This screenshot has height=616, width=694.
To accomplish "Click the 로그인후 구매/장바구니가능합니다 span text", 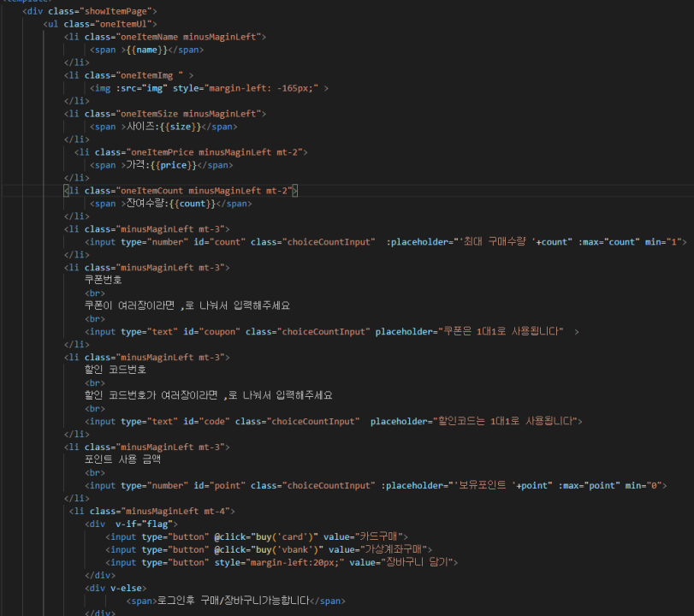I will (234, 601).
